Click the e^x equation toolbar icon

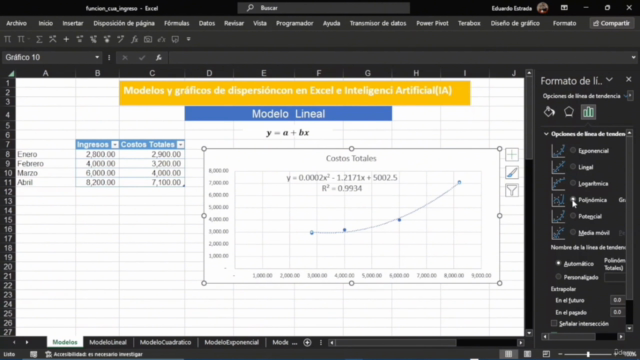(162, 39)
